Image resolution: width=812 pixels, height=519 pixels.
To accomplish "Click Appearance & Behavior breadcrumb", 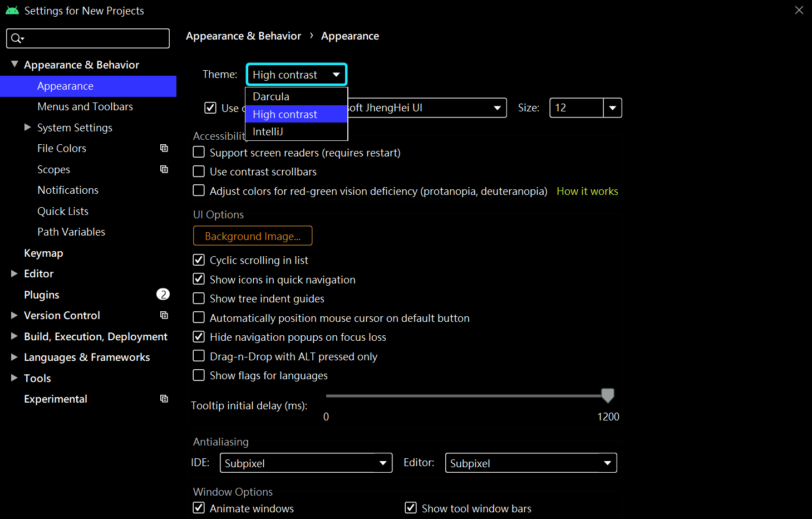I will pos(243,36).
